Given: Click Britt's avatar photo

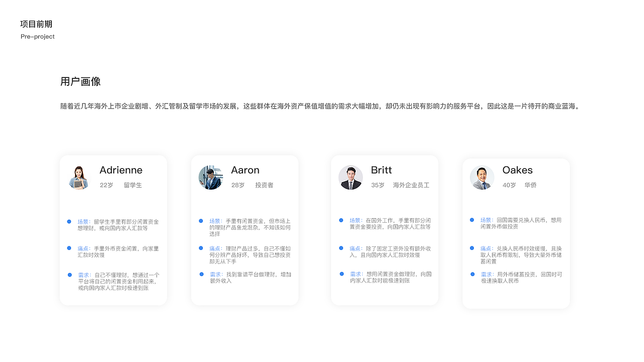Looking at the screenshot, I should point(351,177).
